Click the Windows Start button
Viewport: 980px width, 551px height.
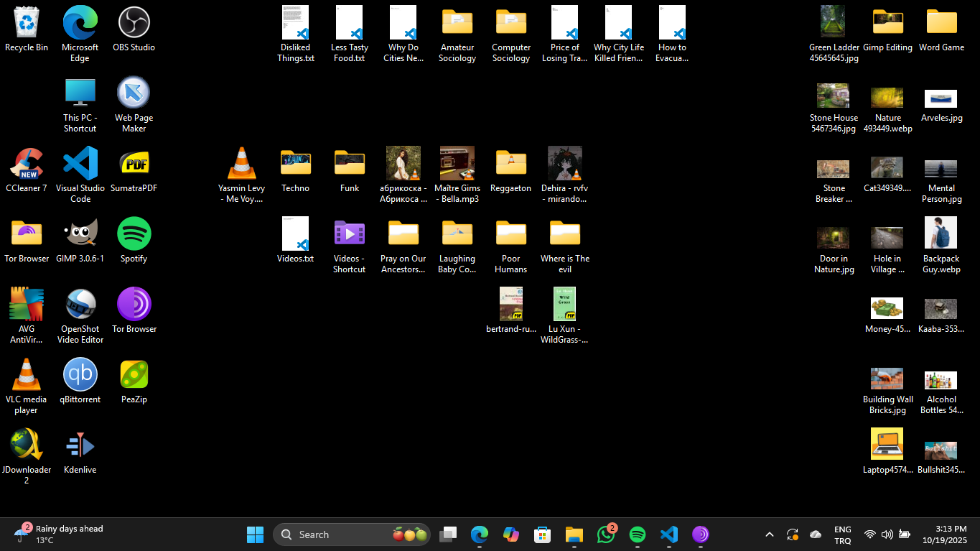[255, 534]
